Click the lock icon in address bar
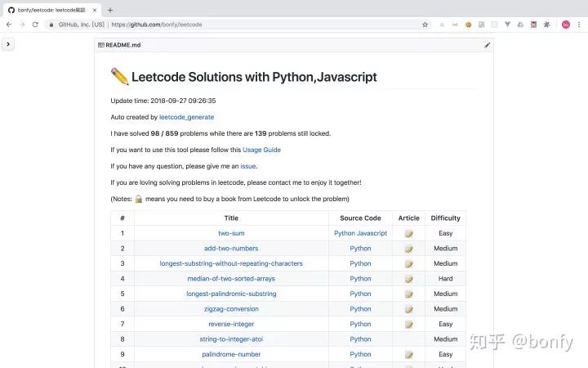 51,25
